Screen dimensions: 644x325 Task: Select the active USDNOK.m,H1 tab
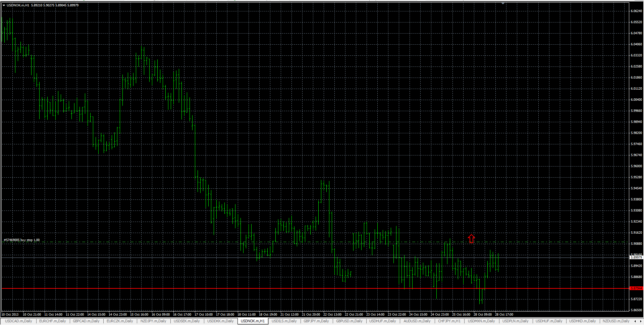point(253,321)
